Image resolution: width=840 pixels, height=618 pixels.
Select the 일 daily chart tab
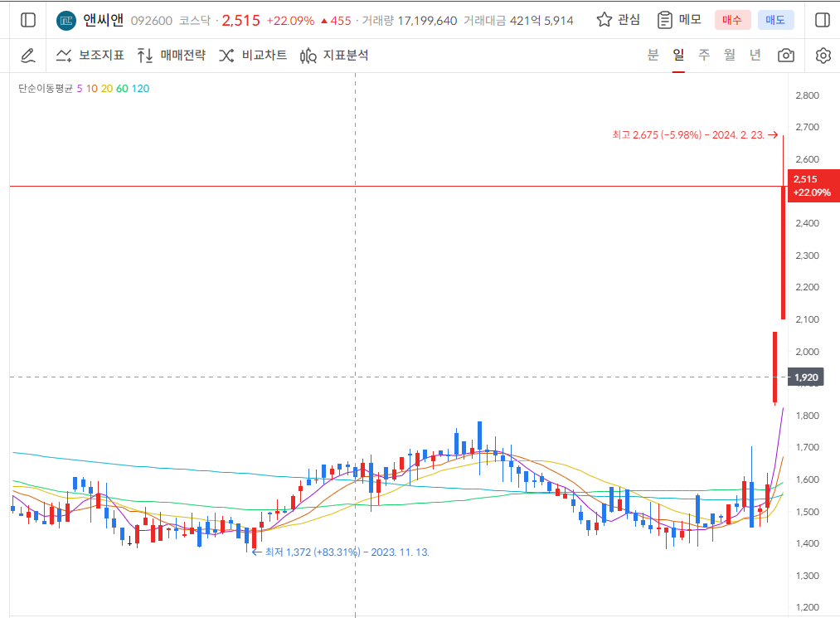point(678,55)
